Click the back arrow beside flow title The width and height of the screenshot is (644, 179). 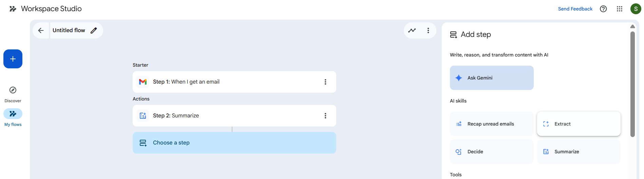(41, 30)
